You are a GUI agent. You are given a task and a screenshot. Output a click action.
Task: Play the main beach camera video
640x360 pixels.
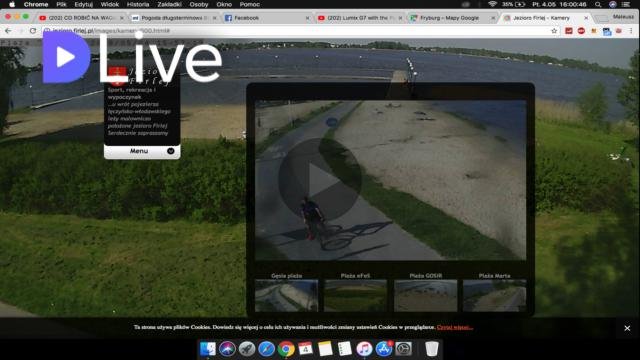tap(320, 180)
